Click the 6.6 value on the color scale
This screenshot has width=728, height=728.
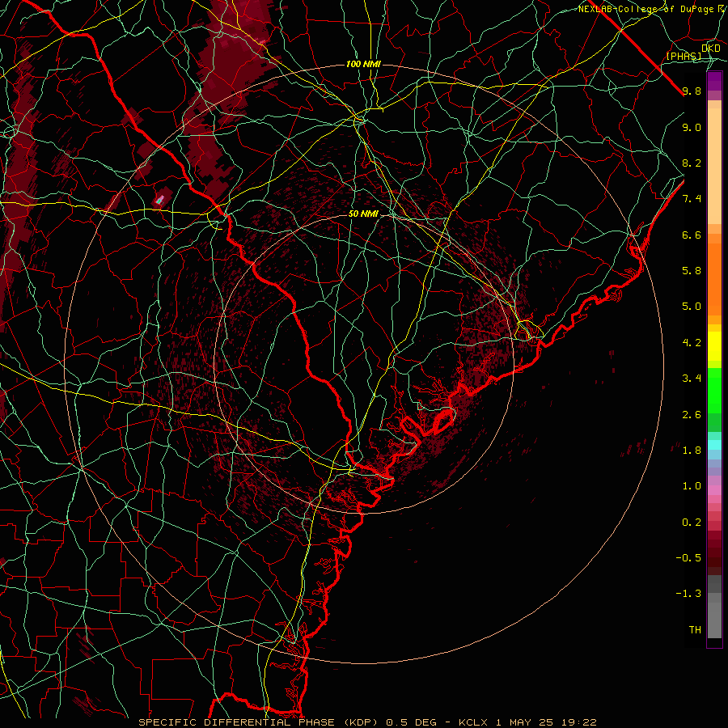tap(692, 235)
